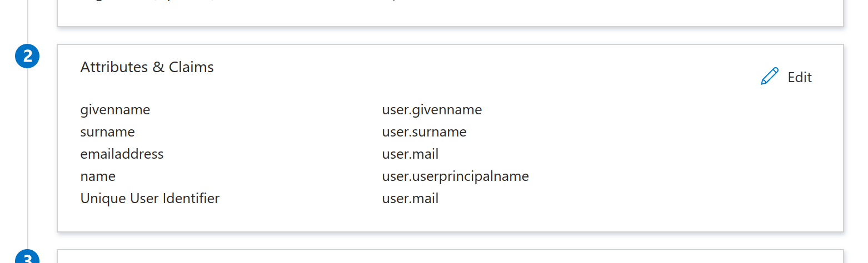The height and width of the screenshot is (263, 868).
Task: Select the givenname claim name
Action: click(x=115, y=110)
